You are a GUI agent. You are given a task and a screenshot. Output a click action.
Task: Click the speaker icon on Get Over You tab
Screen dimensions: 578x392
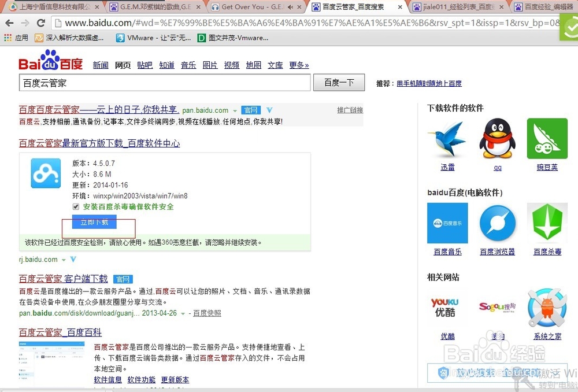point(290,7)
